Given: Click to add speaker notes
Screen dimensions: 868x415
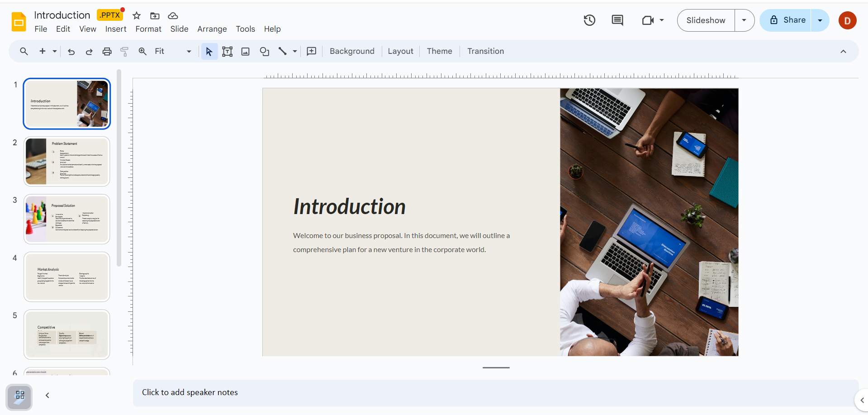Looking at the screenshot, I should click(496, 393).
